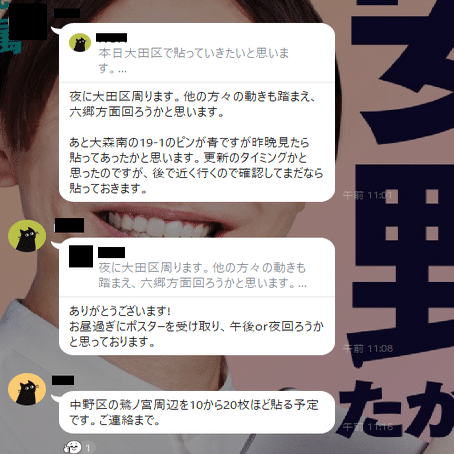Click the blacked-out avatar of the first sender
This screenshot has height=454, width=454.
coord(28,21)
